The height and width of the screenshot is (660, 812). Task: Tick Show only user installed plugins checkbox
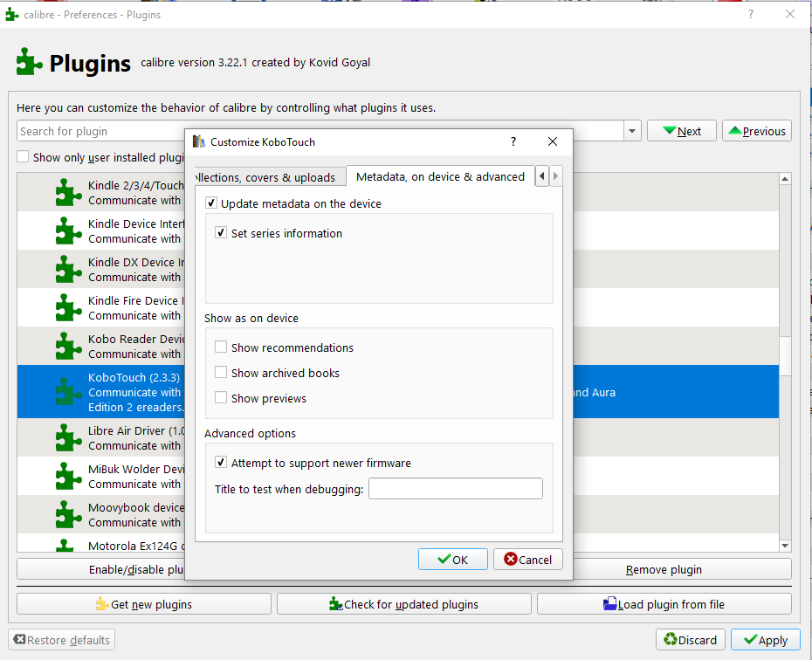(23, 156)
